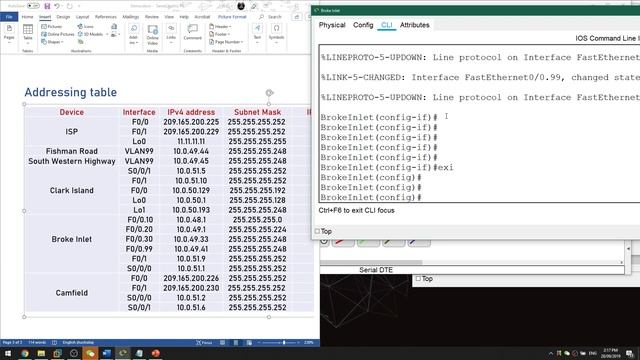Click the system clock on the taskbar

610,353
